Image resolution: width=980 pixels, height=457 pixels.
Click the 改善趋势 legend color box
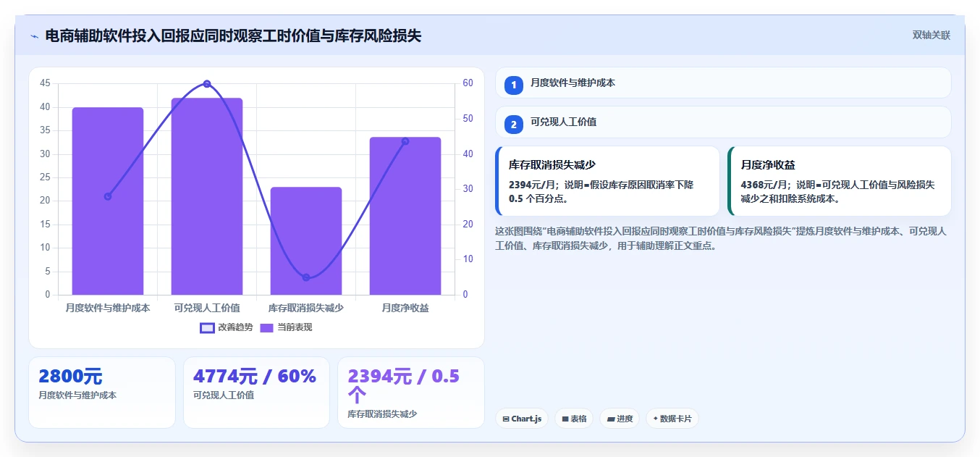click(207, 327)
